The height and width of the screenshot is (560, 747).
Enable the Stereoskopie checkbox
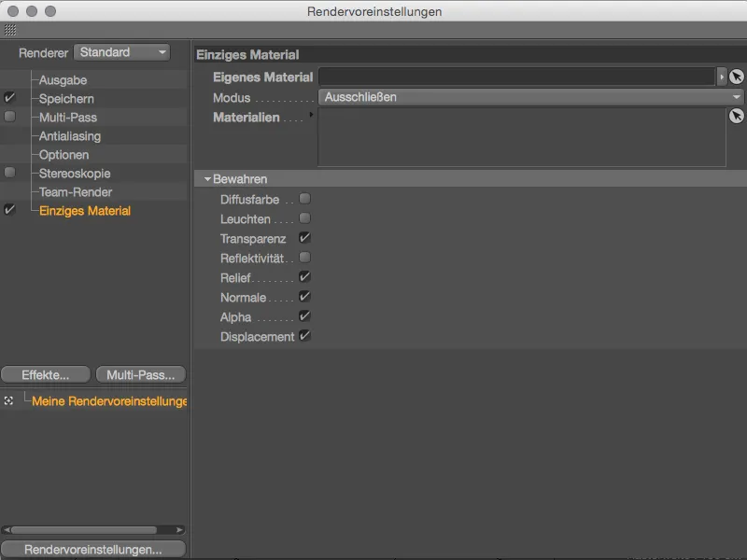click(9, 173)
